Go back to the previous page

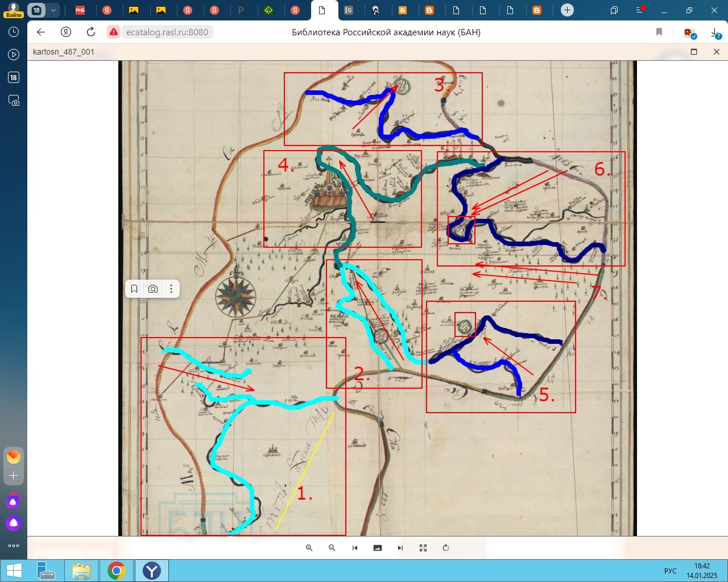point(41,32)
